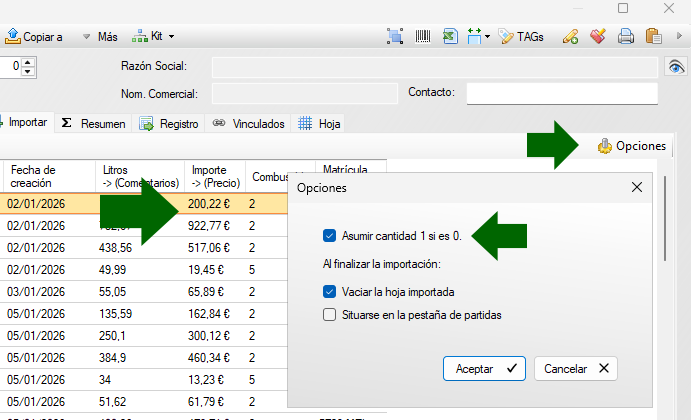Click the clipboard paste icon
This screenshot has height=420, width=691.
click(x=654, y=37)
